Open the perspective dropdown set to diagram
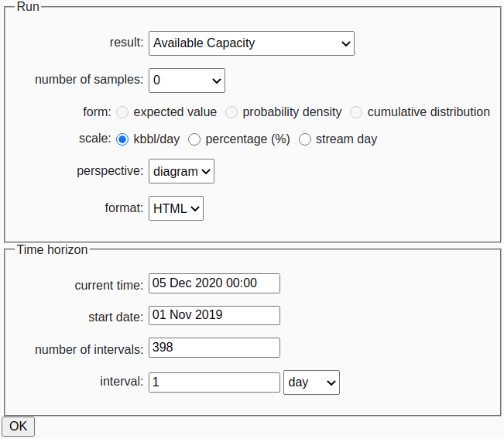Image resolution: width=504 pixels, height=439 pixels. coord(181,171)
